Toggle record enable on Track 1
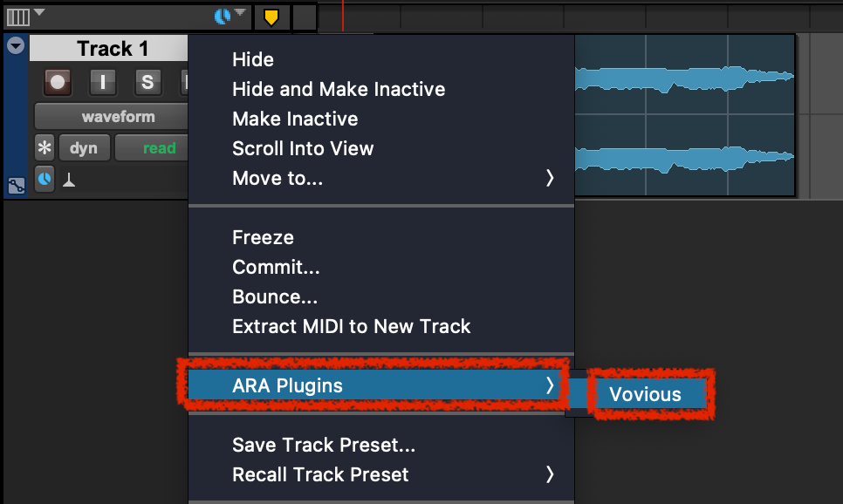 58,82
